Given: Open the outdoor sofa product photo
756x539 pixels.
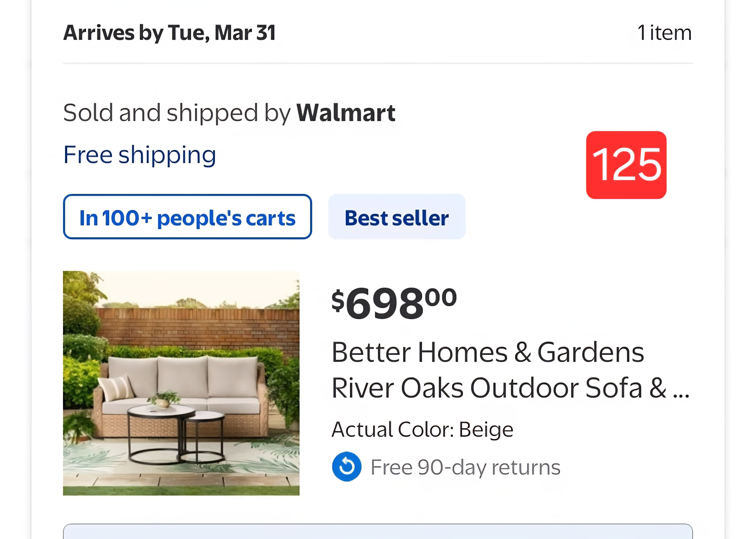Looking at the screenshot, I should pyautogui.click(x=181, y=383).
